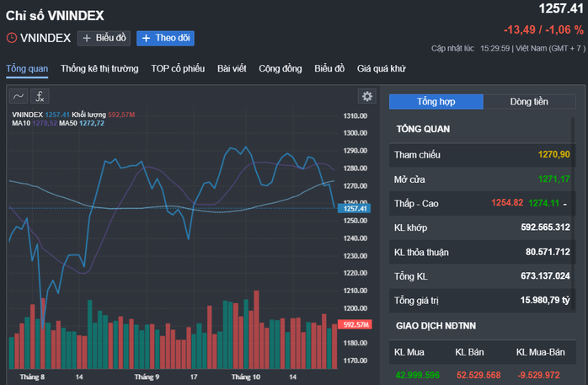588x385 pixels.
Task: Open the Bài viết tab
Action: coord(232,68)
